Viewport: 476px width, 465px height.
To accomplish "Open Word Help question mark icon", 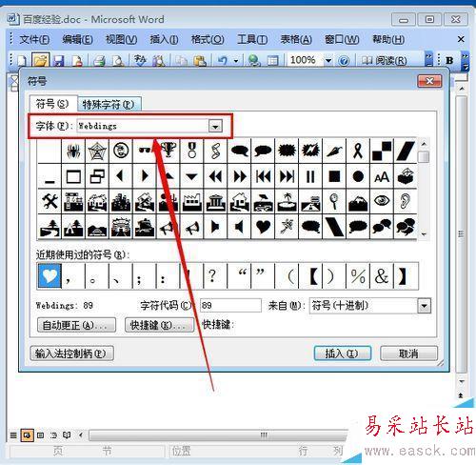I will 344,60.
